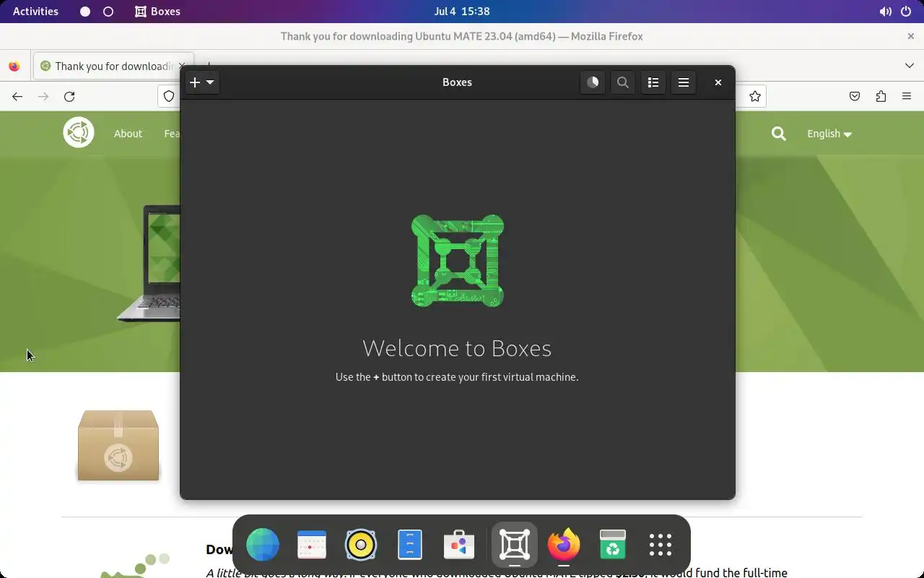Open the Rhythmbox speaker icon in the dock
The height and width of the screenshot is (578, 924).
coord(361,545)
